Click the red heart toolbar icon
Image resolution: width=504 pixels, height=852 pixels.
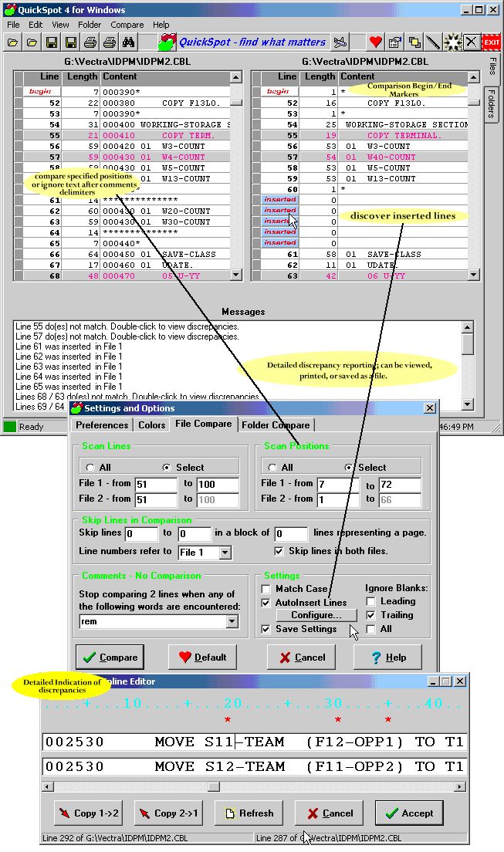pyautogui.click(x=376, y=42)
